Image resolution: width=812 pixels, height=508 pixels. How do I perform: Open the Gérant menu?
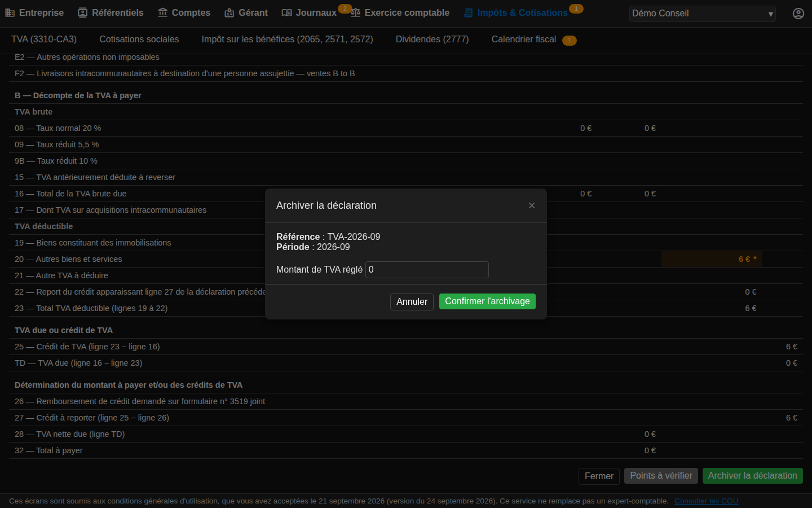pyautogui.click(x=246, y=13)
